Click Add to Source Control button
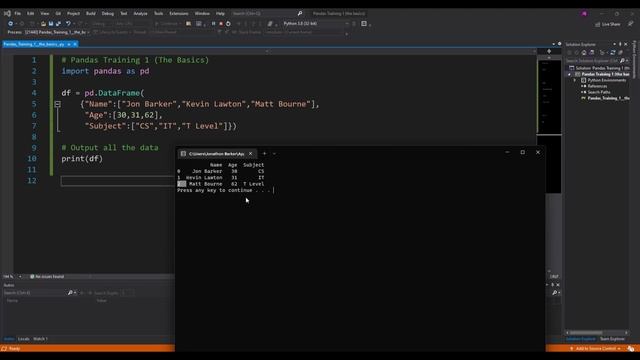Screen dimensions: 640x360 click(596, 349)
